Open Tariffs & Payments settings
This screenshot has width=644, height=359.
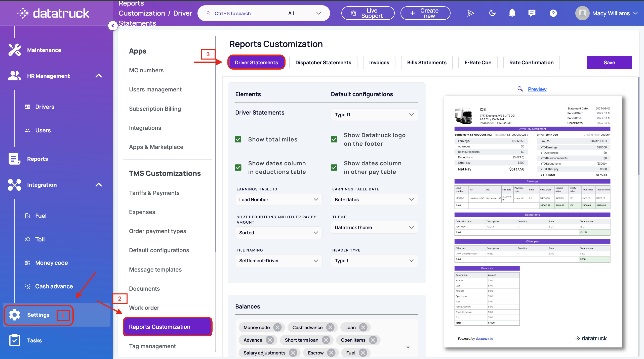coord(154,193)
